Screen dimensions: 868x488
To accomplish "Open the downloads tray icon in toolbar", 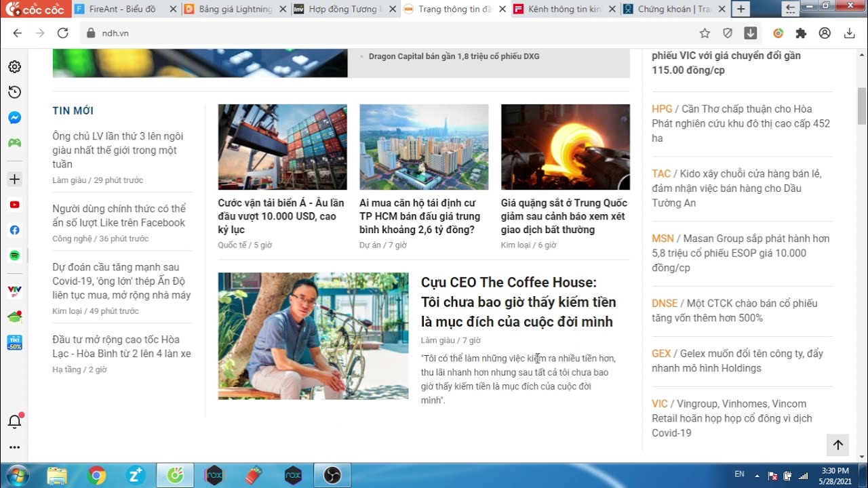I will click(x=849, y=33).
